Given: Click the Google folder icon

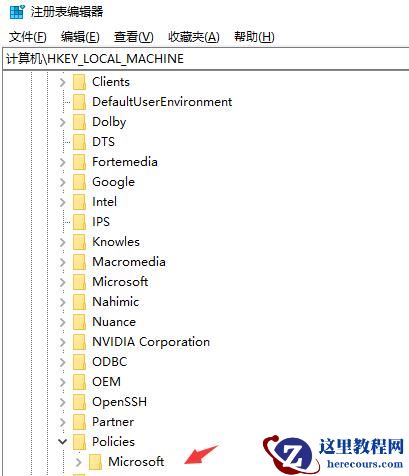Looking at the screenshot, I should point(79,182).
